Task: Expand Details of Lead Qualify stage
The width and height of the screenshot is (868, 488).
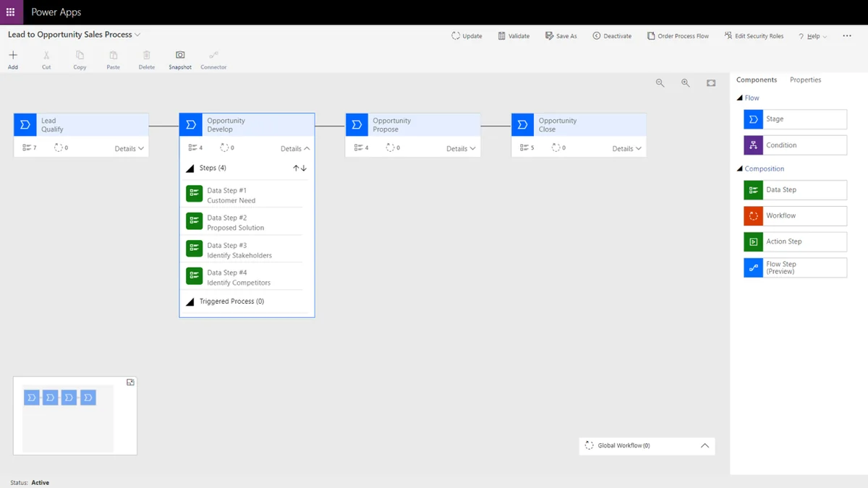Action: pyautogui.click(x=129, y=149)
